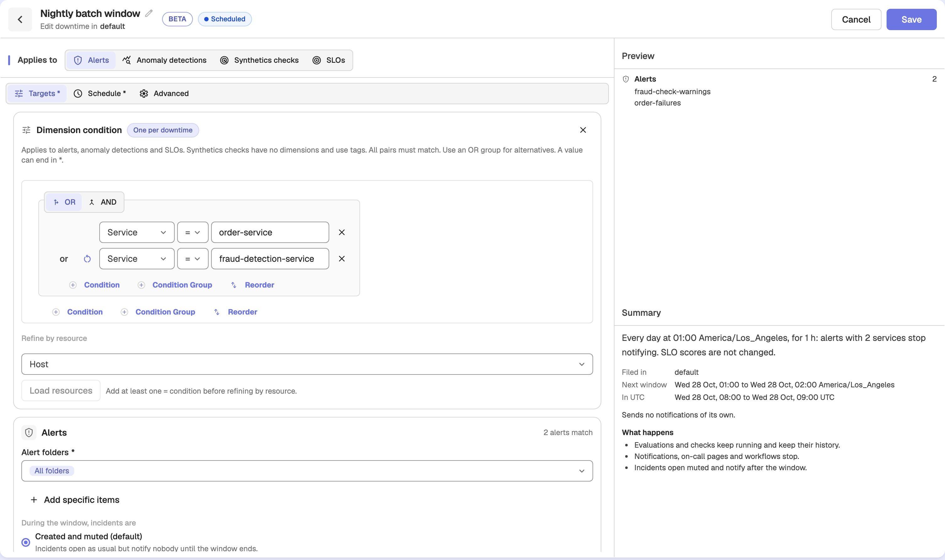Screen dimensions: 945x560
Task: Click the plus icon beside inner Condition
Action: (x=73, y=285)
